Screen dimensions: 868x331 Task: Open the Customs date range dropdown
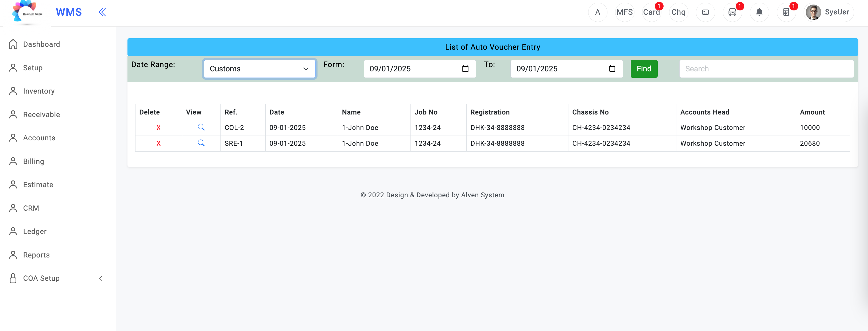(x=259, y=69)
